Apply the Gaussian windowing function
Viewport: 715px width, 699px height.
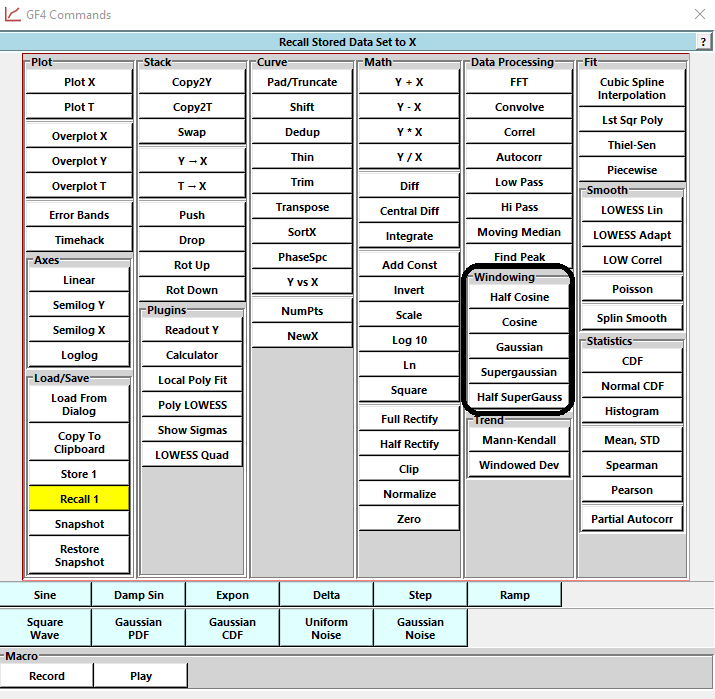pos(519,347)
